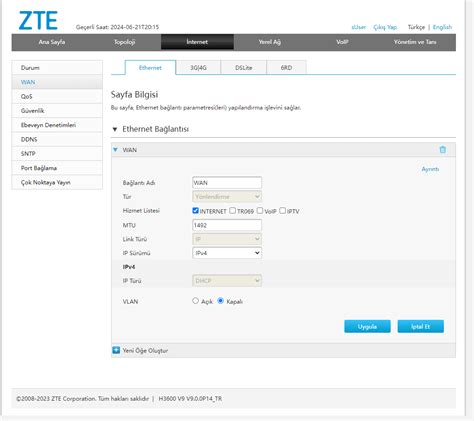Image resolution: width=474 pixels, height=421 pixels.
Task: Collapse the Ethernet Bağlantısı section
Action: pos(115,129)
